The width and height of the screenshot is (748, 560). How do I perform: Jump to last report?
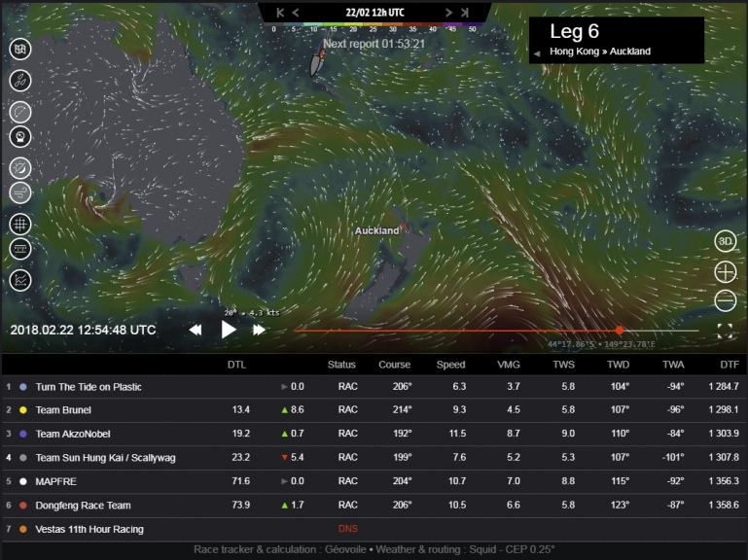coord(465,13)
